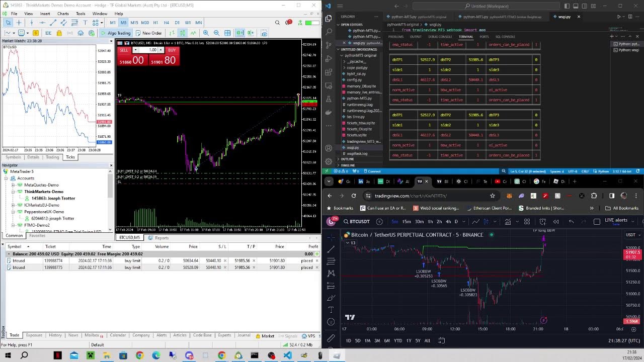Expand MetaQuotes-Demo account in Navigator tree
Image resolution: width=644 pixels, height=362 pixels.
click(x=13, y=185)
